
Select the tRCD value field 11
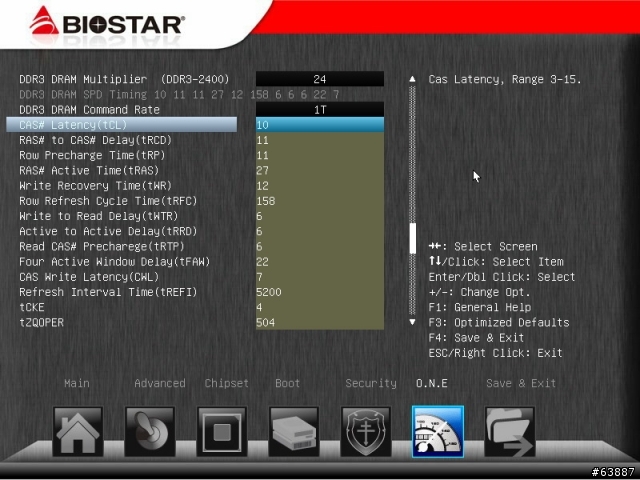coord(320,140)
